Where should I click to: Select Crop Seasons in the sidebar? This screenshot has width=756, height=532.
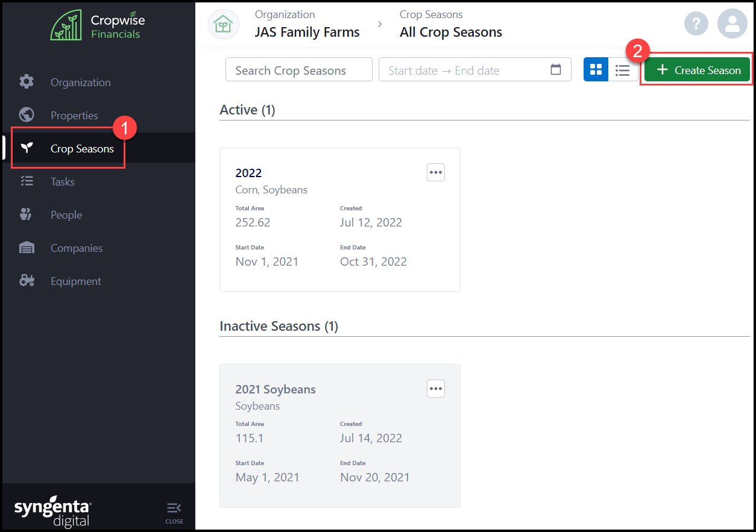pos(82,149)
